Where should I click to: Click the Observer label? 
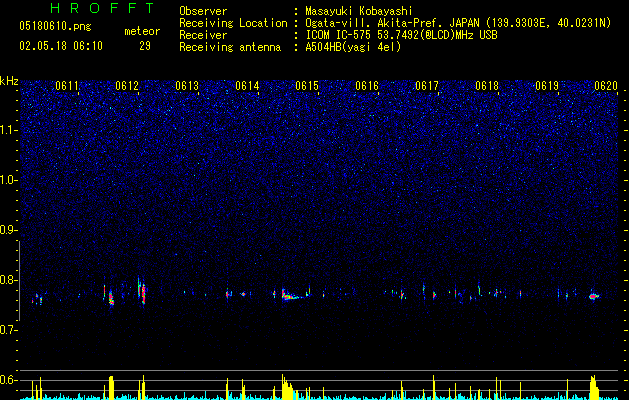click(203, 11)
